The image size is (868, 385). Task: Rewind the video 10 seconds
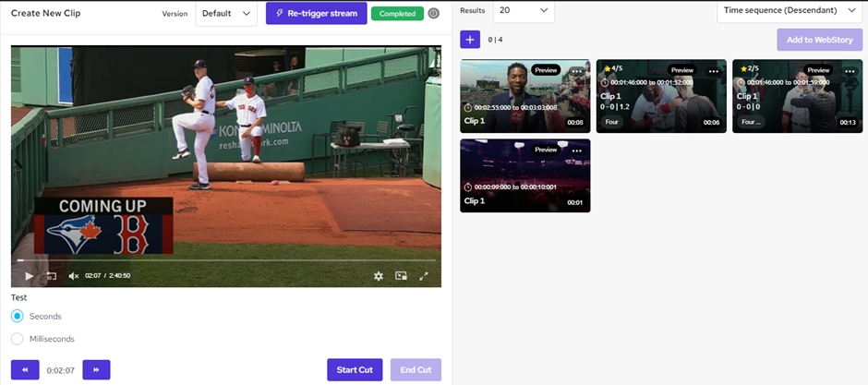point(51,275)
